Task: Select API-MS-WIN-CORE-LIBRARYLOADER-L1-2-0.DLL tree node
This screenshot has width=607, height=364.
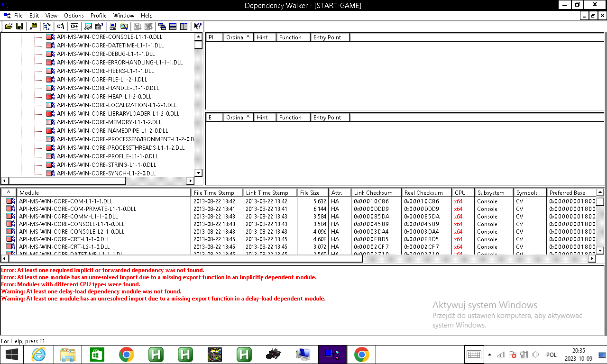Action: [x=118, y=114]
